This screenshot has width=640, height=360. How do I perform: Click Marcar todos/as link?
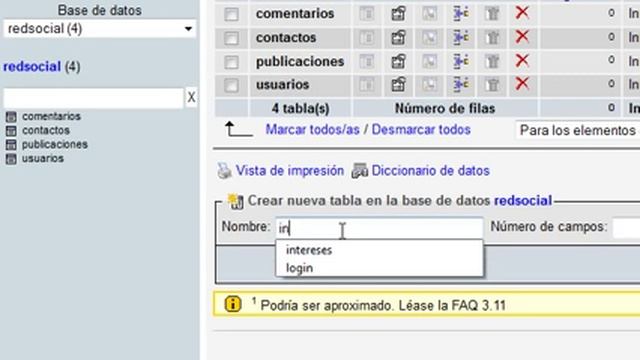312,129
